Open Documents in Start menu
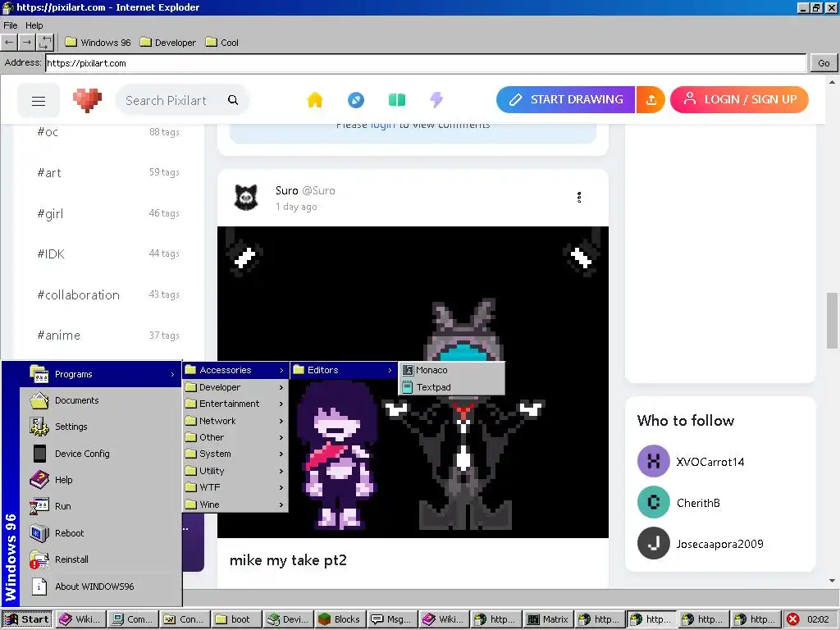This screenshot has height=630, width=840. point(101,400)
